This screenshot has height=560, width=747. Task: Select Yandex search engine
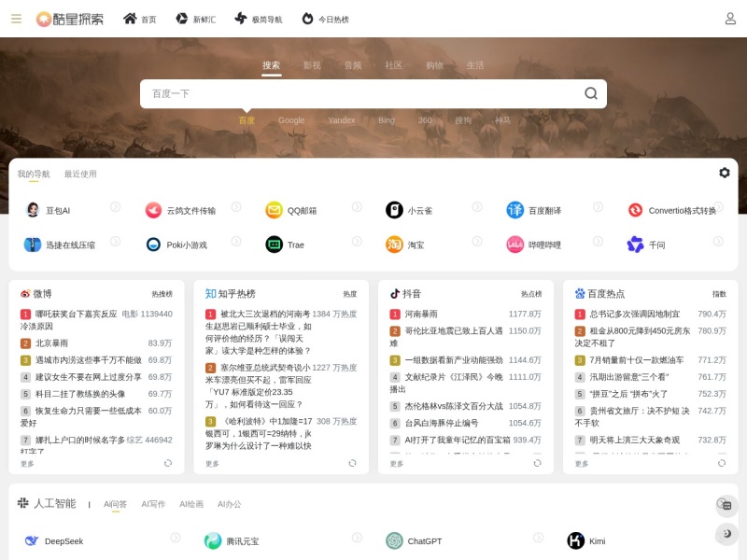(342, 120)
